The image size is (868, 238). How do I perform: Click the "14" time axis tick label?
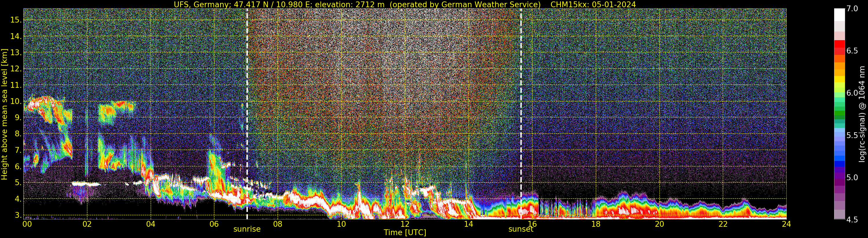pos(468,224)
